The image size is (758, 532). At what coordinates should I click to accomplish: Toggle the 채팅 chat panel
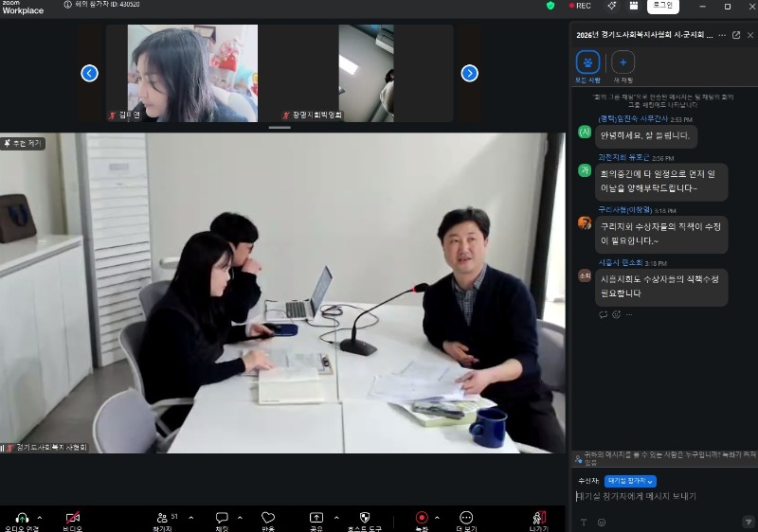tap(222, 518)
